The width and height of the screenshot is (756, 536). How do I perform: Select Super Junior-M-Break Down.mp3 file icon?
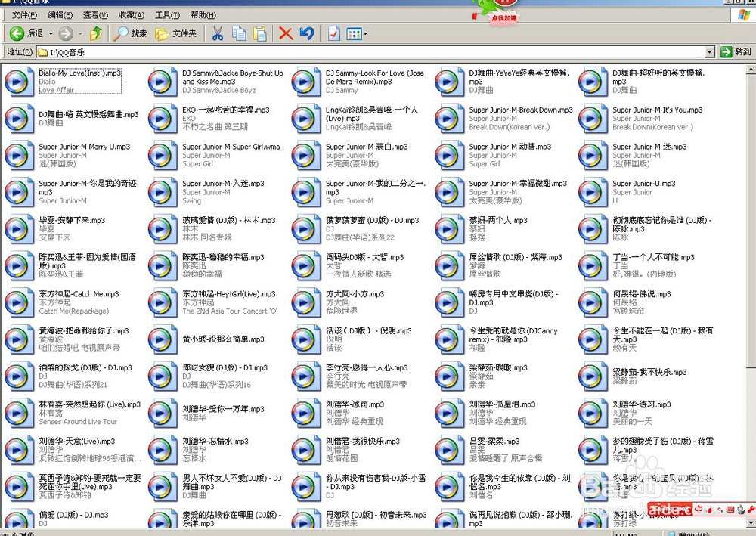pyautogui.click(x=449, y=118)
